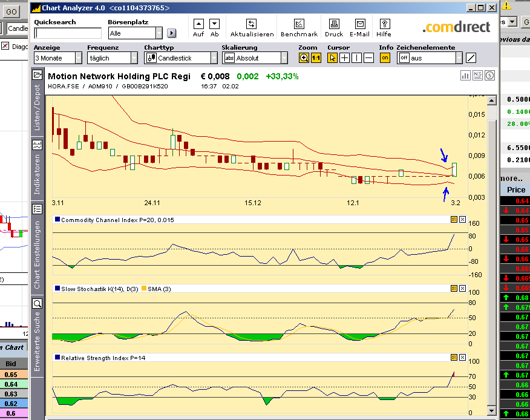Click the comdirect logo
Viewport: 530px width, 420px height.
(x=456, y=27)
